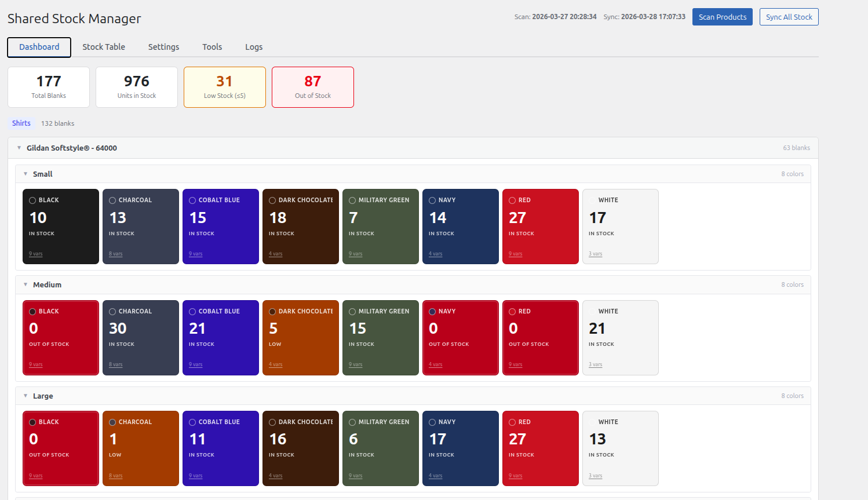Collapse the Small size group
The image size is (868, 500).
25,174
